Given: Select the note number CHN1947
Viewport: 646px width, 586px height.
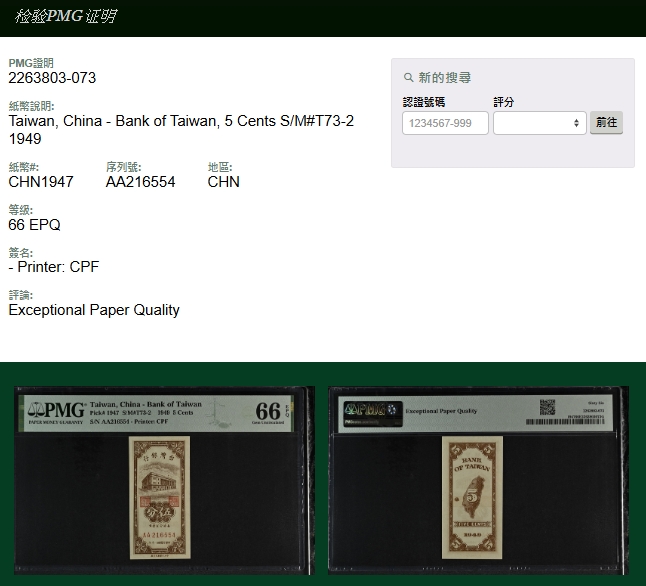Looking at the screenshot, I should (x=41, y=182).
